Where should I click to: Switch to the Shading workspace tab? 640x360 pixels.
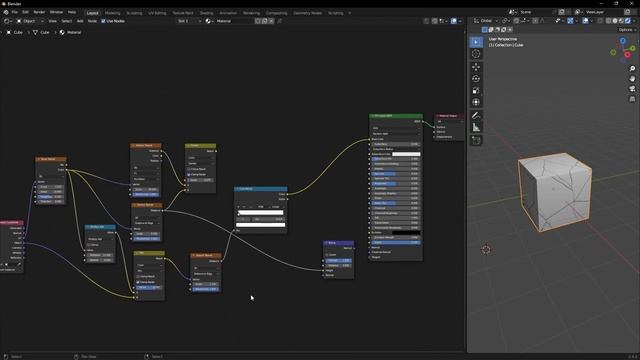pyautogui.click(x=206, y=13)
